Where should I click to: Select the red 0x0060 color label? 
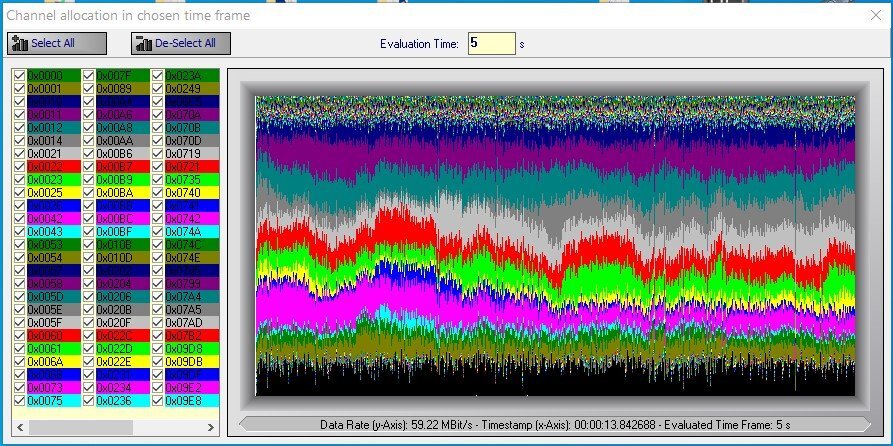(x=54, y=335)
